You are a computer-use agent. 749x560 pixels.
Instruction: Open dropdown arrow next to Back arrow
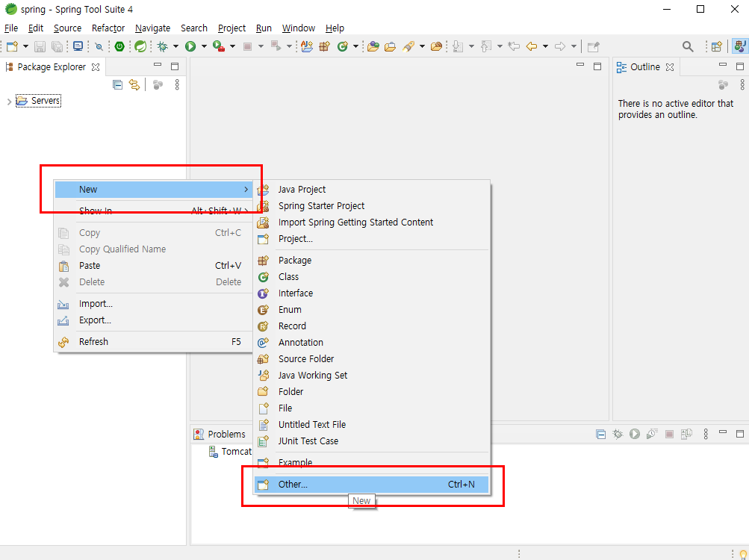pyautogui.click(x=546, y=46)
